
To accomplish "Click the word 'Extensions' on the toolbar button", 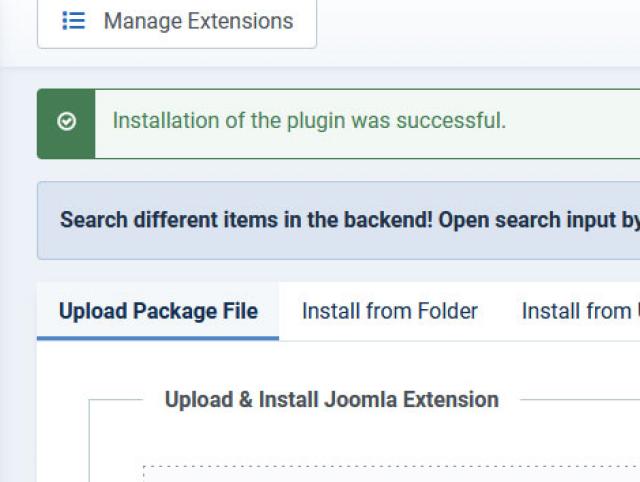I will tap(240, 21).
